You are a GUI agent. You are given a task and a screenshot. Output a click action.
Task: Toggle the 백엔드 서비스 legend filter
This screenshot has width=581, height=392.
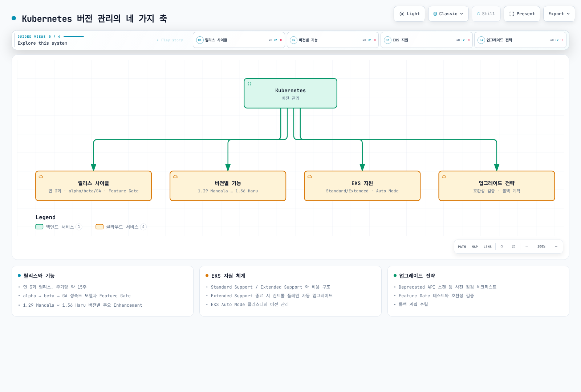pyautogui.click(x=59, y=227)
